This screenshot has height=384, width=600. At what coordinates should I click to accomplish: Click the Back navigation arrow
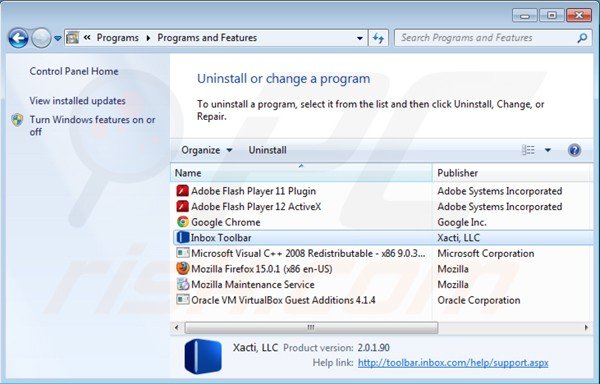coord(18,38)
